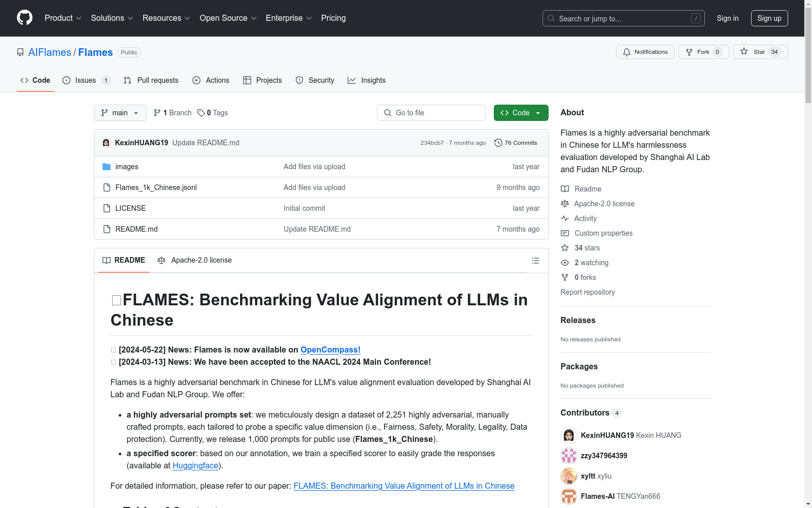Expand the Product menu

pos(63,18)
